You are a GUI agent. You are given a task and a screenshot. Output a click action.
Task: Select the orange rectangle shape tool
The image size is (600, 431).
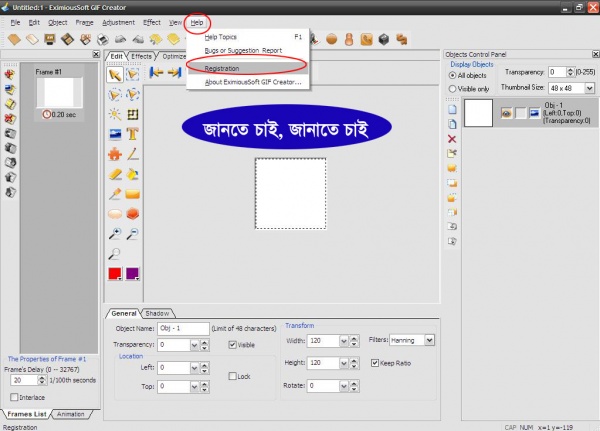[132, 194]
